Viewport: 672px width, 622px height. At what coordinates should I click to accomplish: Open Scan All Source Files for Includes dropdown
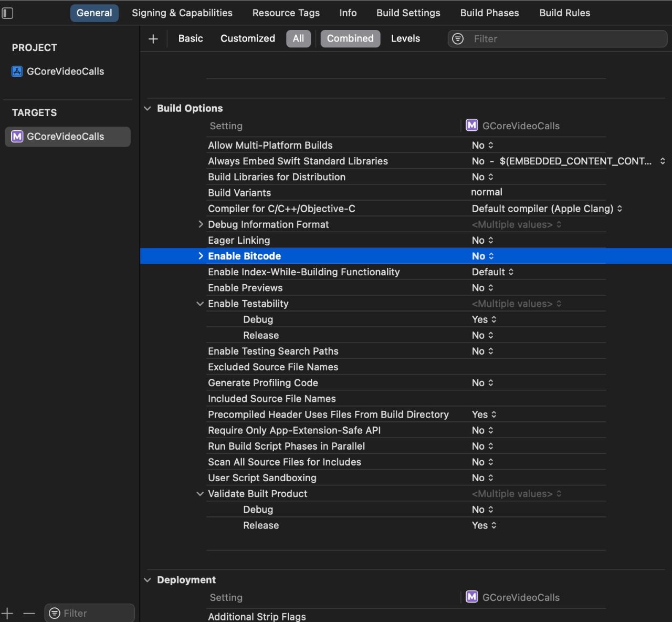[482, 462]
